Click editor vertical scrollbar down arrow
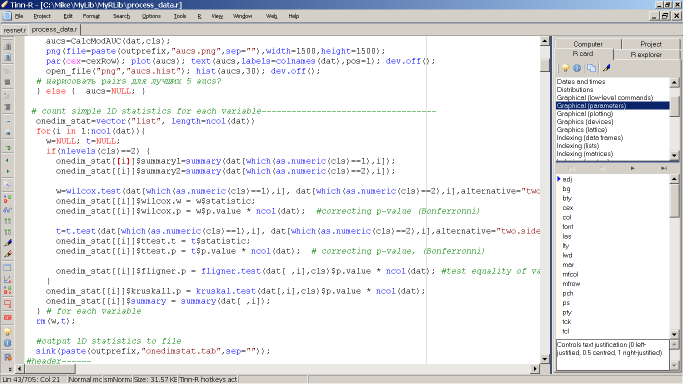Image resolution: width=683 pixels, height=384 pixels. tap(544, 359)
